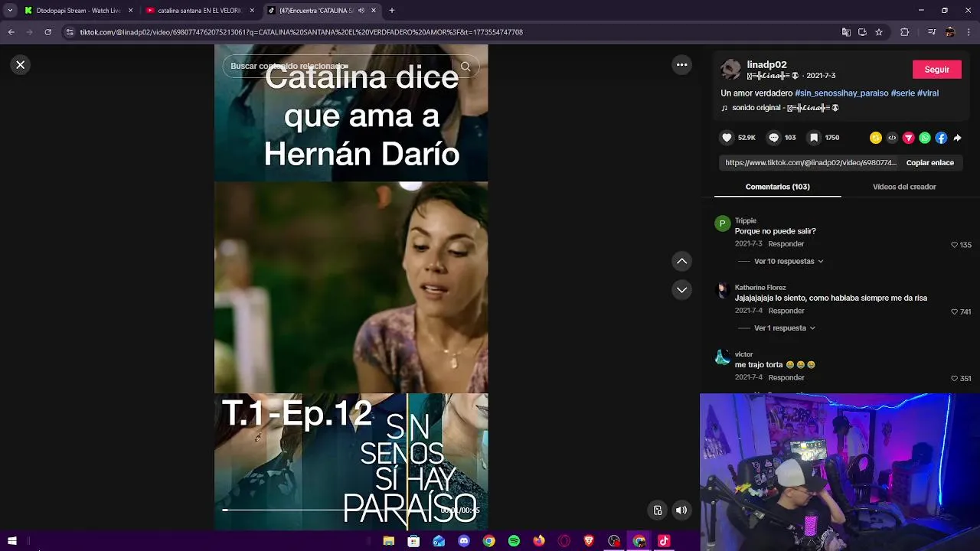980x551 pixels.
Task: Switch to catalina santana YouTube tab
Action: coord(199,11)
